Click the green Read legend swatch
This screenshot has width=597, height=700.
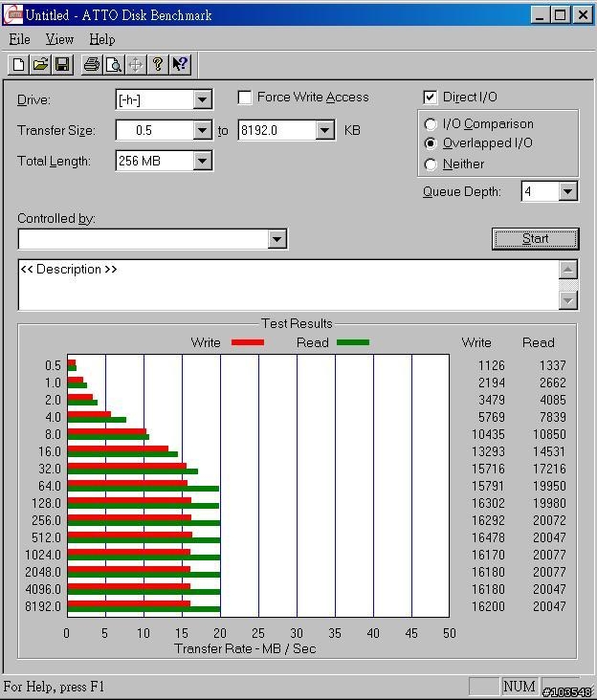point(353,342)
